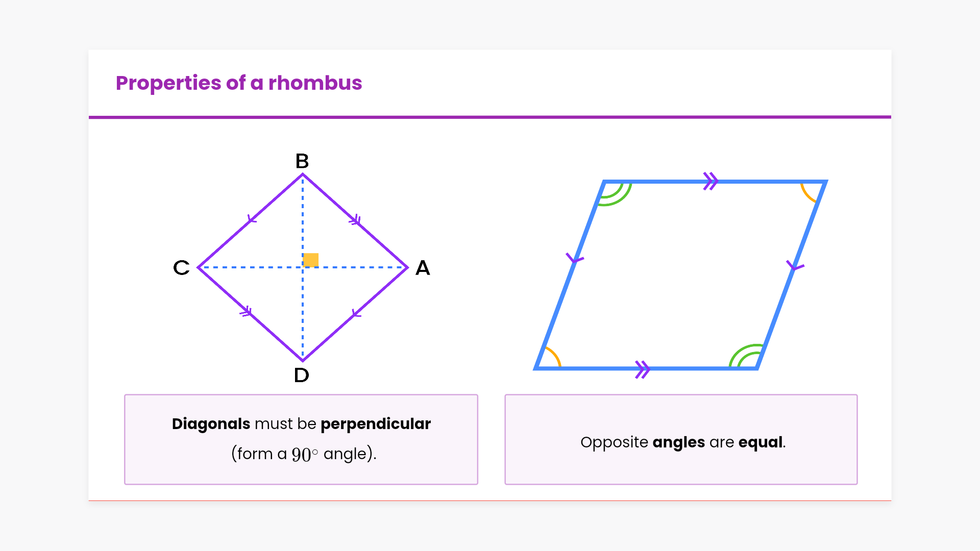Screen dimensions: 980x551
Task: Click vertex label C left of rhombus
Action: (181, 267)
